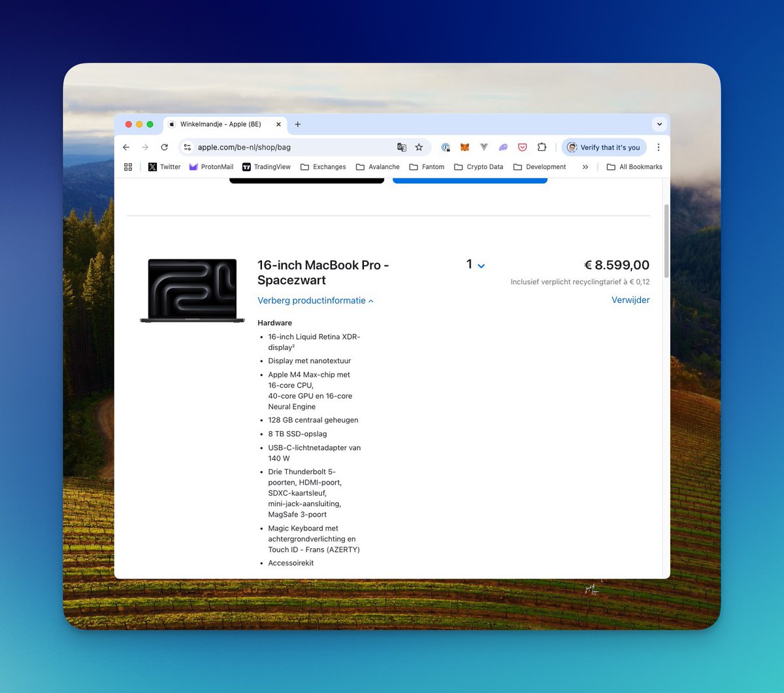Screen dimensions: 784x693
Task: Open the MetaMask fox extension
Action: (x=465, y=148)
